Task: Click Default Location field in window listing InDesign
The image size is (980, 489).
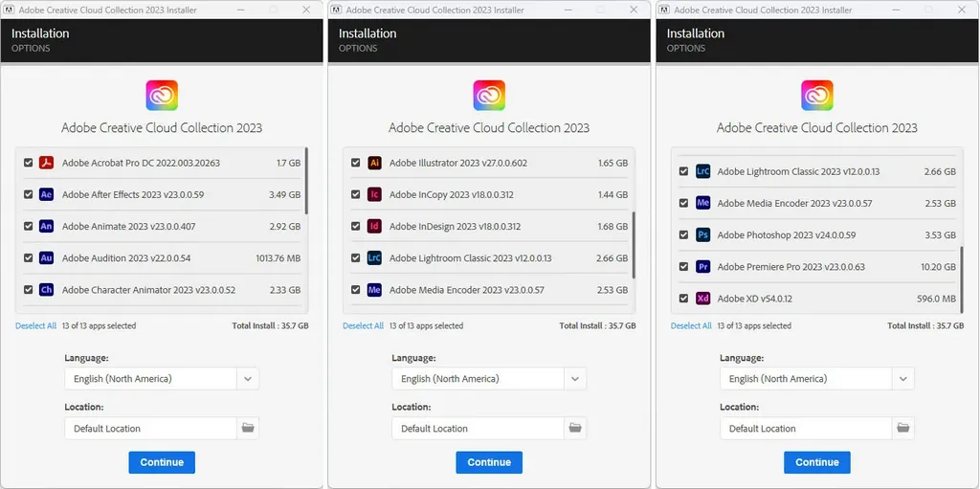Action: click(x=479, y=429)
